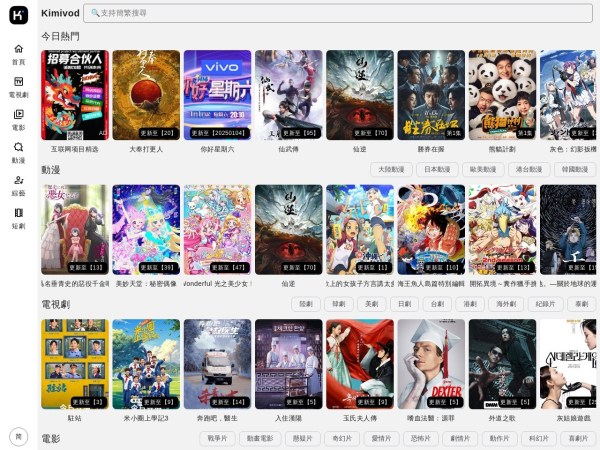The width and height of the screenshot is (600, 450).
Task: Open 嗜血法醫 Dexter poster thumbnail
Action: (431, 364)
